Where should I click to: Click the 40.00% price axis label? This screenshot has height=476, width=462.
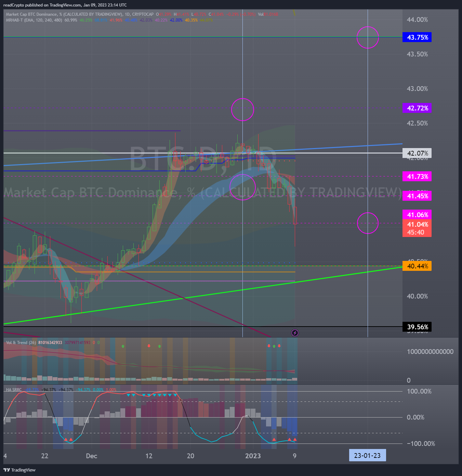[x=417, y=296]
